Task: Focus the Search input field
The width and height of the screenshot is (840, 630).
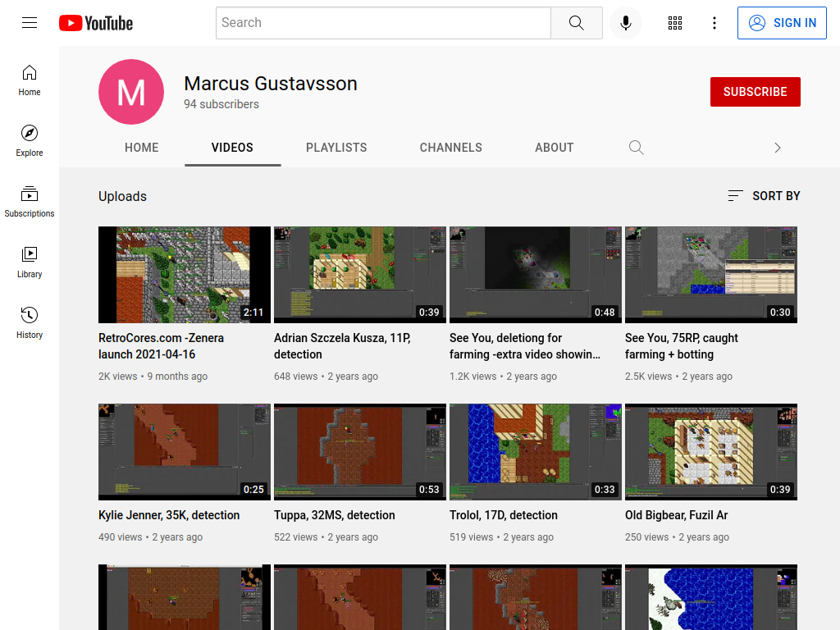Action: pos(384,23)
